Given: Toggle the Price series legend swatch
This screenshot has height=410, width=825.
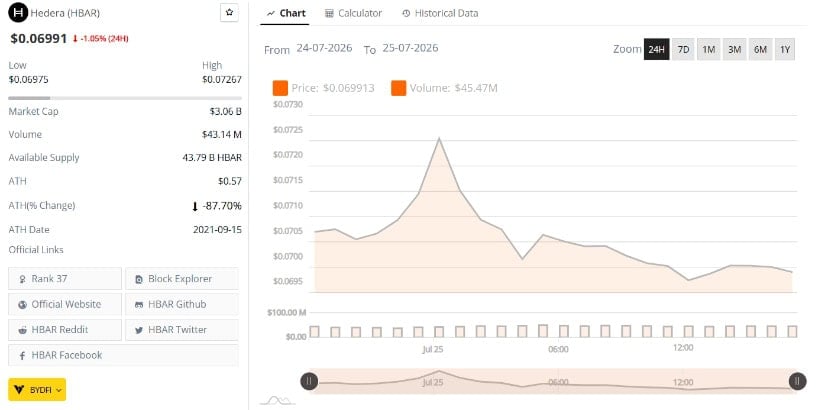Looking at the screenshot, I should click(x=280, y=88).
